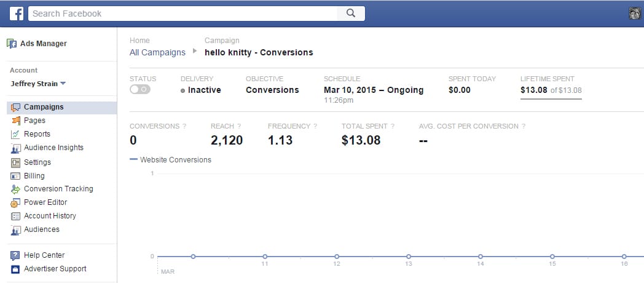
Task: Open Account History in sidebar
Action: 50,216
